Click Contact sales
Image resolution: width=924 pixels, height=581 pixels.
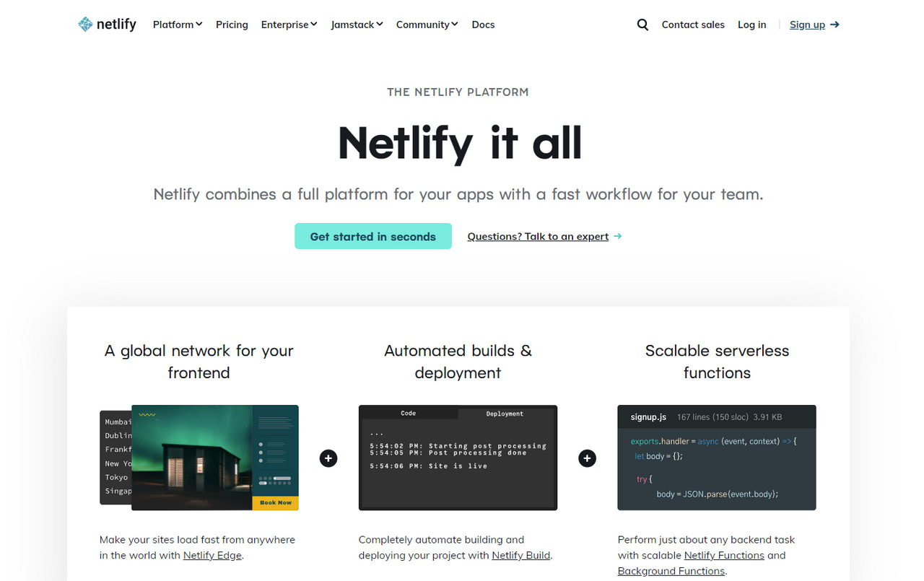pyautogui.click(x=693, y=25)
